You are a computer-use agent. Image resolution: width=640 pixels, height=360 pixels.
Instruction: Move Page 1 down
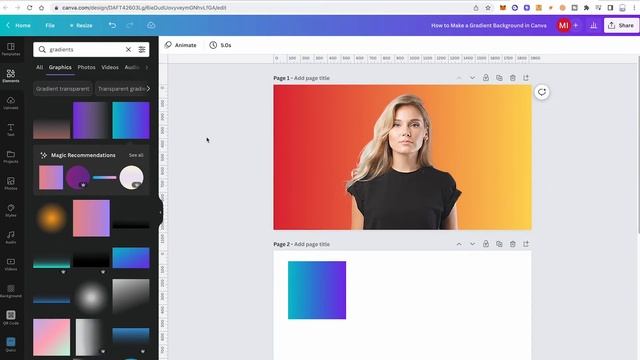coord(472,78)
